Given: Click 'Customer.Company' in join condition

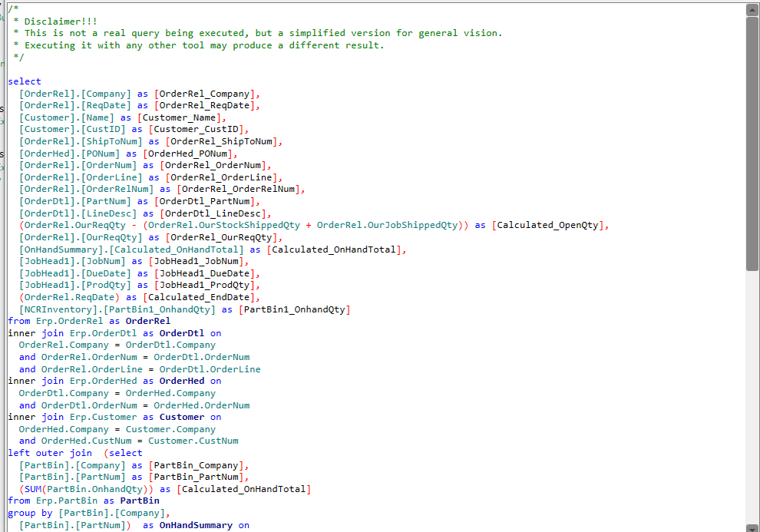Looking at the screenshot, I should coord(170,429).
